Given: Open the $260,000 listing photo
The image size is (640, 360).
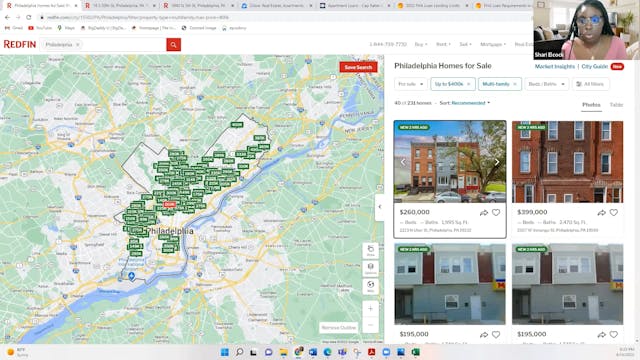Looking at the screenshot, I should 450,162.
